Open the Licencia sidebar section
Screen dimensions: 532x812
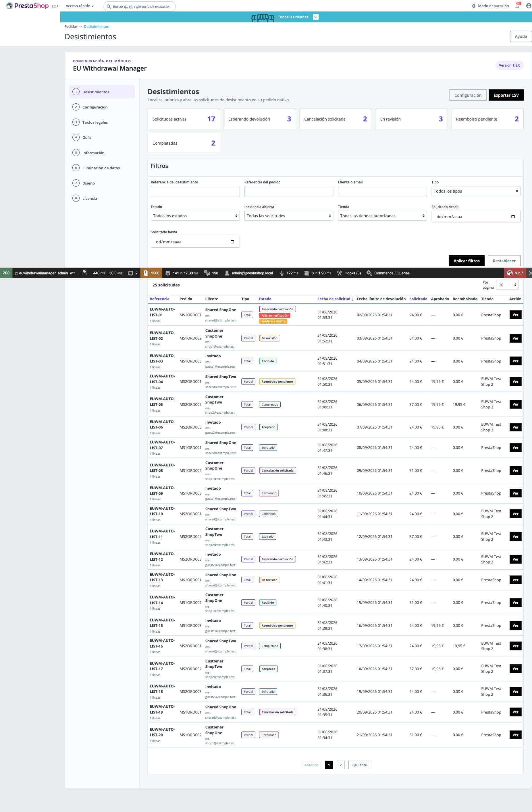102,198
